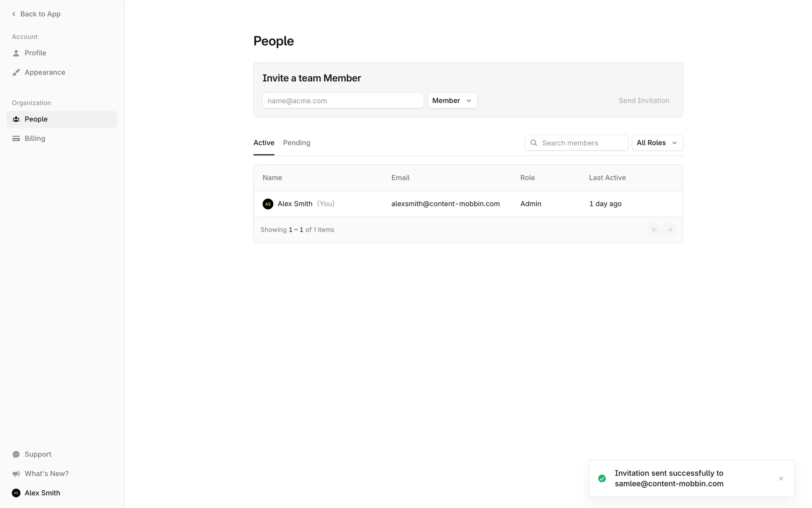The height and width of the screenshot is (508, 812).
Task: Focus the invite email input field
Action: click(x=343, y=101)
